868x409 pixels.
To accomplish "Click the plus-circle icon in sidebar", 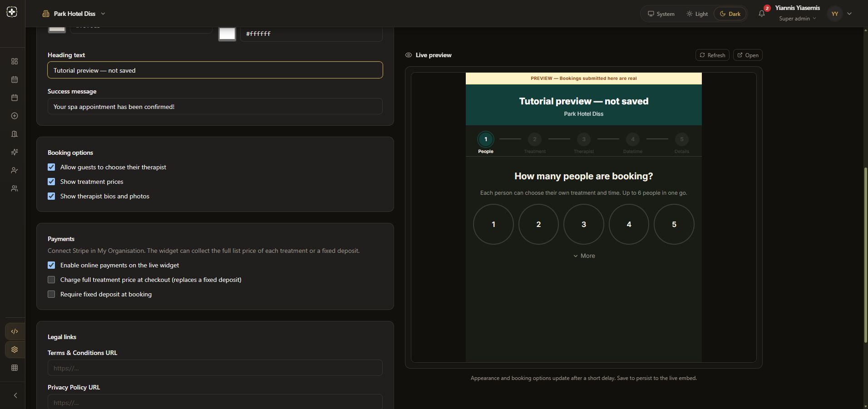I will [15, 116].
